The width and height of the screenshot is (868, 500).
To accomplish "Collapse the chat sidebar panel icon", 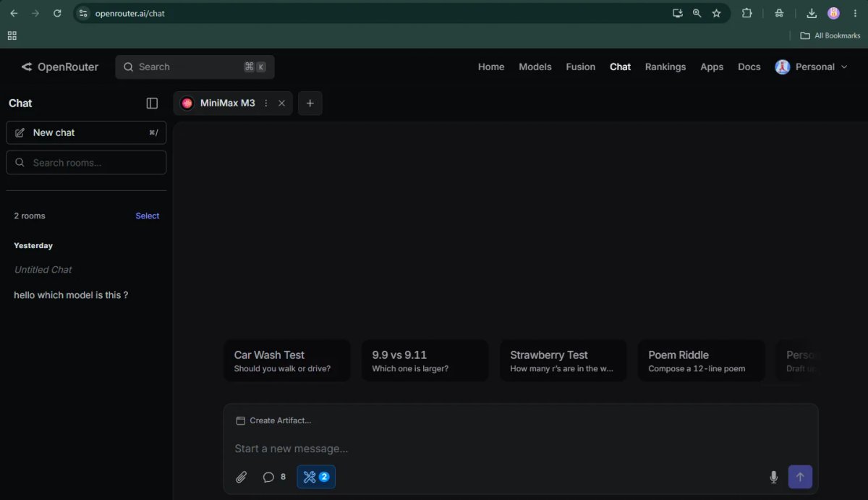I will (152, 103).
